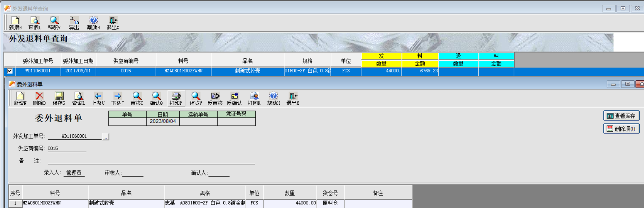This screenshot has height=208, width=644.
Task: Click 委外加工单号 column header
Action: (38, 61)
